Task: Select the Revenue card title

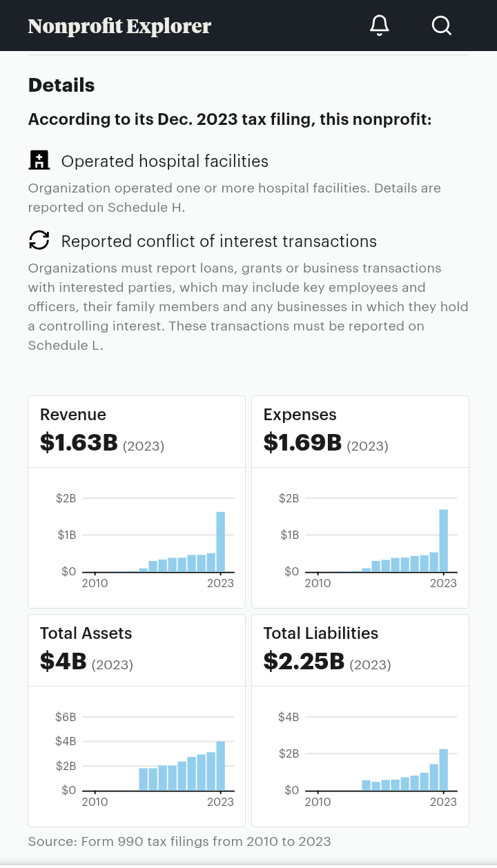Action: point(73,415)
